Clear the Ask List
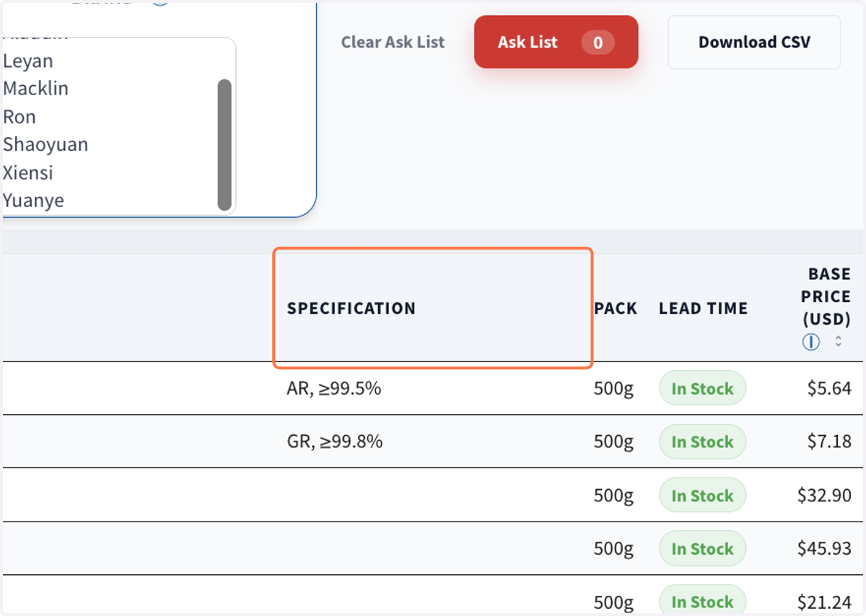Screen dimensions: 866x616 click(393, 42)
